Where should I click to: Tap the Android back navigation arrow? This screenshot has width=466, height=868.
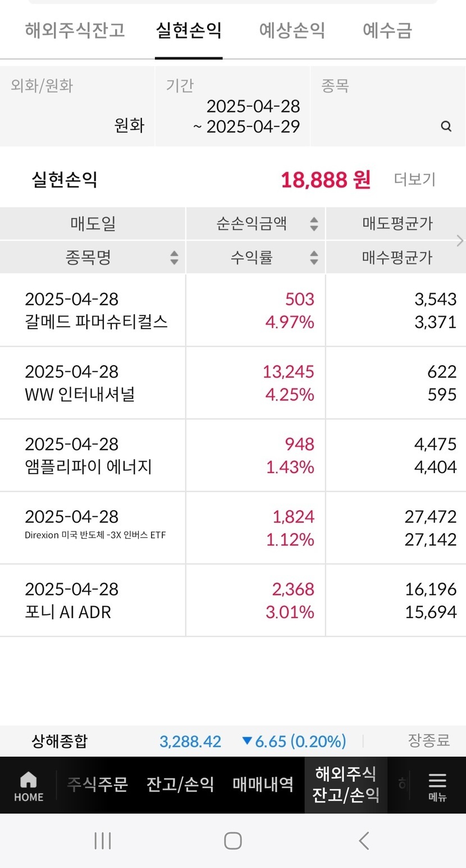coord(364,841)
